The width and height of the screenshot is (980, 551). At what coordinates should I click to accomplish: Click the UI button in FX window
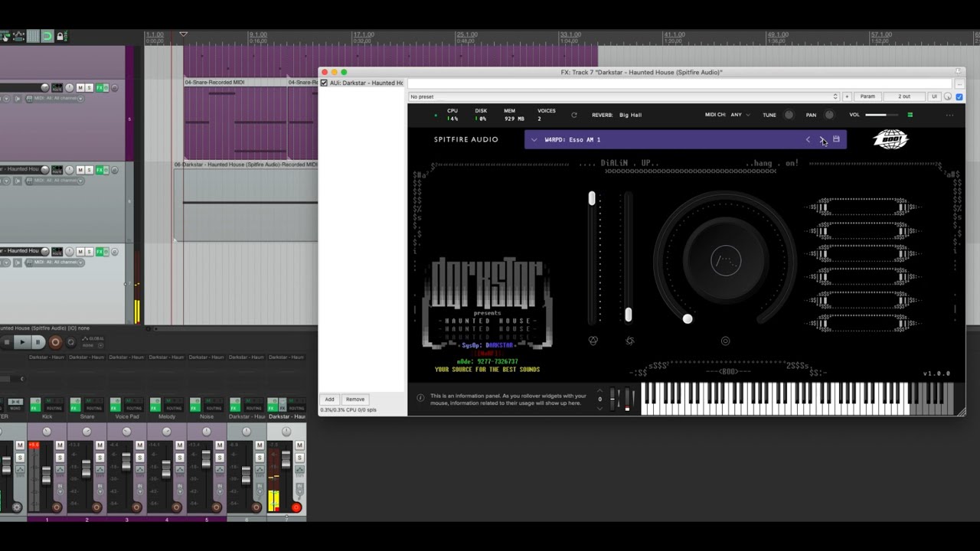tap(934, 96)
